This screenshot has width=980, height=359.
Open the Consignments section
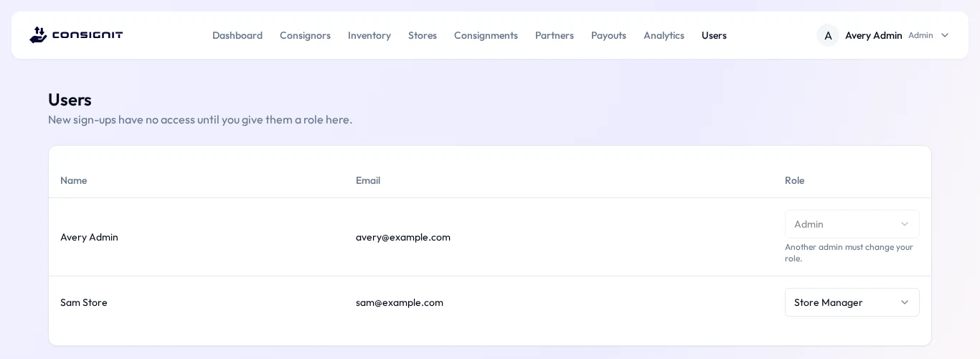(x=486, y=35)
